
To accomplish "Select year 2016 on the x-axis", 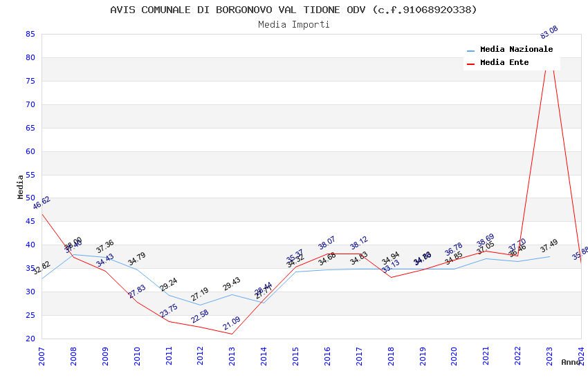I will [x=327, y=356].
